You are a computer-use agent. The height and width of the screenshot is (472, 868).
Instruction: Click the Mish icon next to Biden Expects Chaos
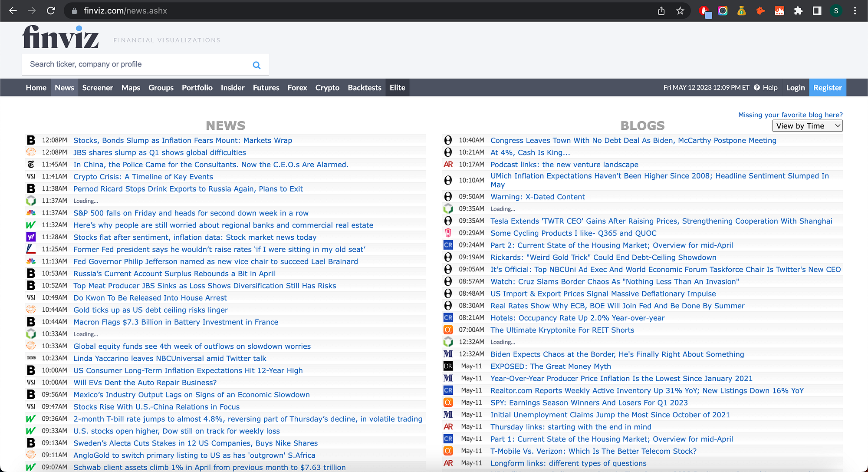coord(448,354)
